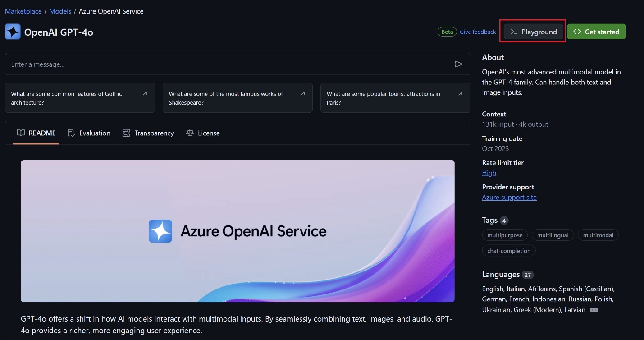The image size is (644, 340).
Task: Click the Get started button
Action: tap(596, 32)
